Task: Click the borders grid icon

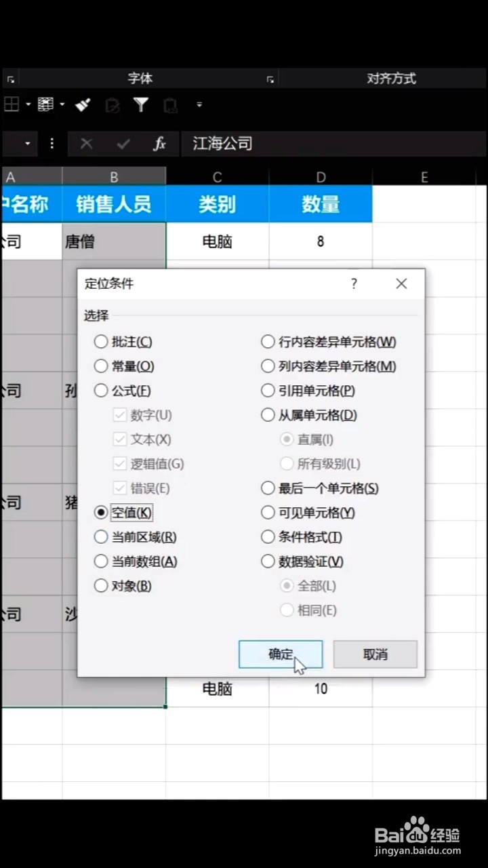Action: pos(12,104)
